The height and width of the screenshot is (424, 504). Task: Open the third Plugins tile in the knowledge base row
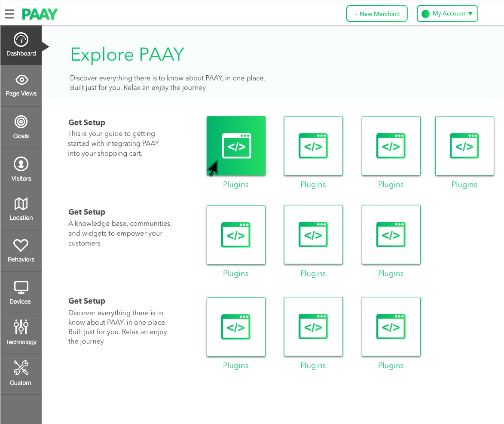(391, 234)
